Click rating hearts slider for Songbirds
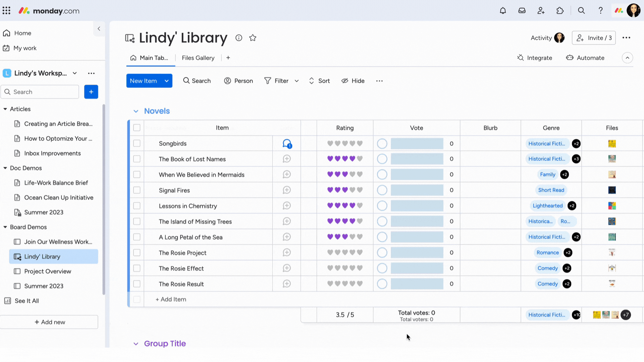644x362 pixels. [345, 143]
